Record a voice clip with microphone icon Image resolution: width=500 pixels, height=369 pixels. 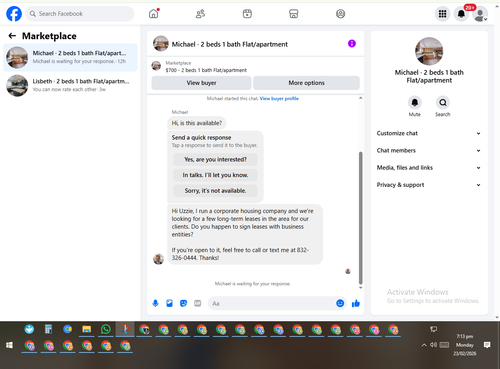pyautogui.click(x=155, y=303)
